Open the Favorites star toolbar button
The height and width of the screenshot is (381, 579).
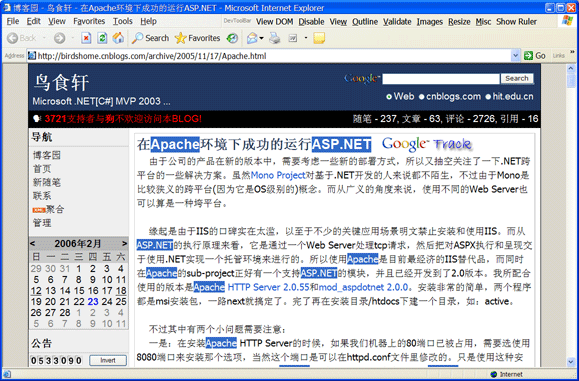click(197, 38)
